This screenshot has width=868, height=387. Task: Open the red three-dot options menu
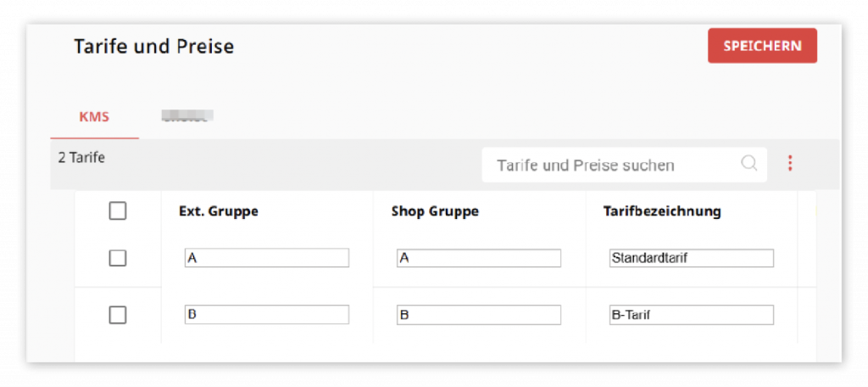point(790,163)
